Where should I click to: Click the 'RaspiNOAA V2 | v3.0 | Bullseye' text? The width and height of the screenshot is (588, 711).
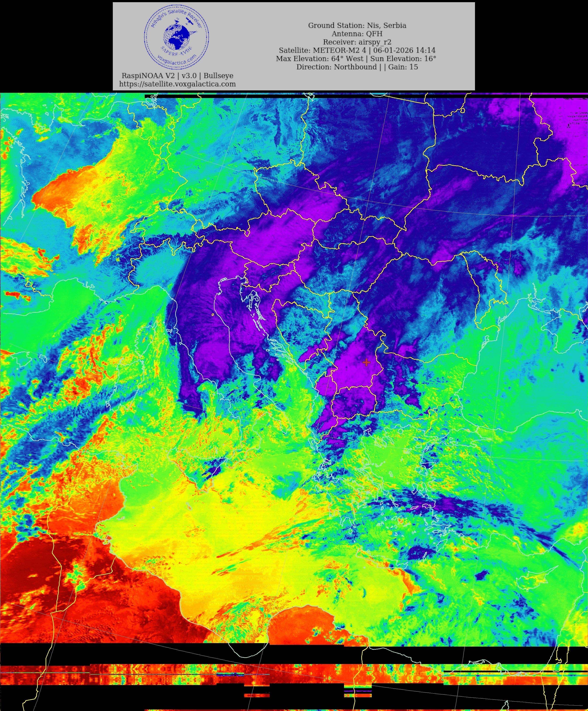coord(177,76)
